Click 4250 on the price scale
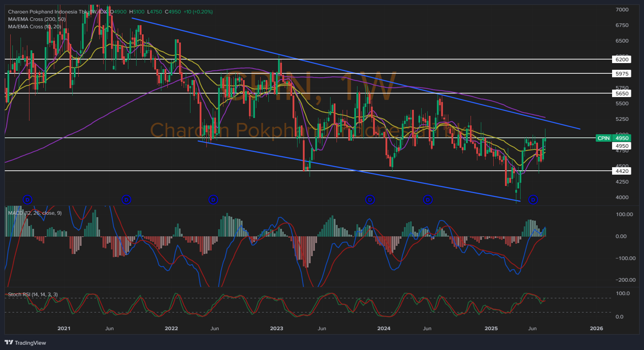The image size is (644, 350). click(x=622, y=182)
